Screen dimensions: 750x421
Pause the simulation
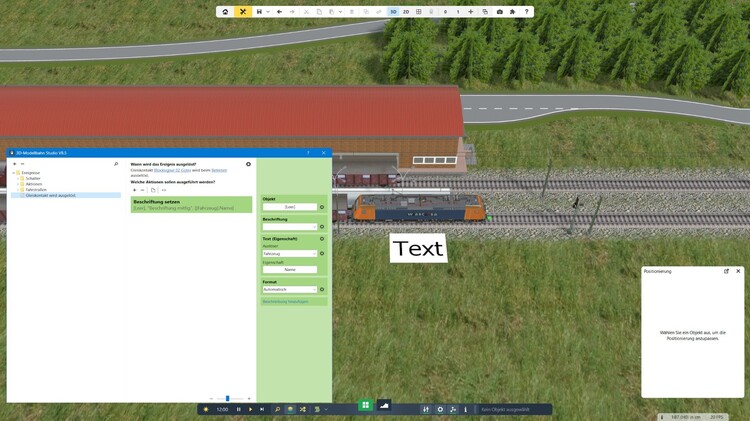pos(239,410)
